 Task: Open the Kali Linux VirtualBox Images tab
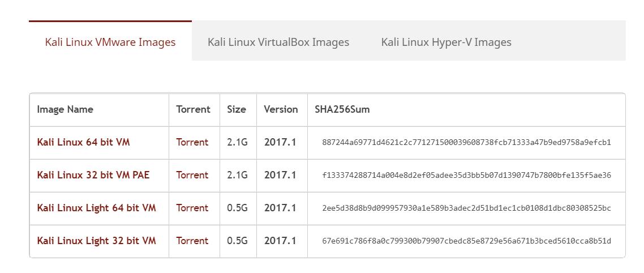(278, 42)
